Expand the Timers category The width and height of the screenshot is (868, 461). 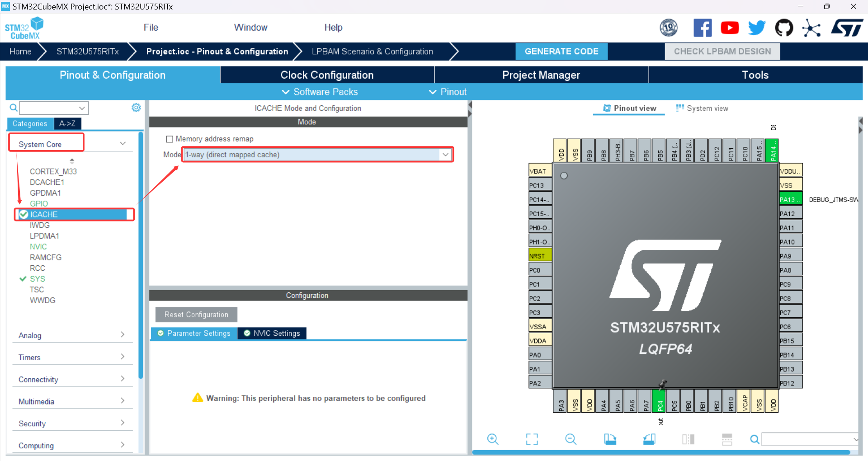pyautogui.click(x=72, y=357)
